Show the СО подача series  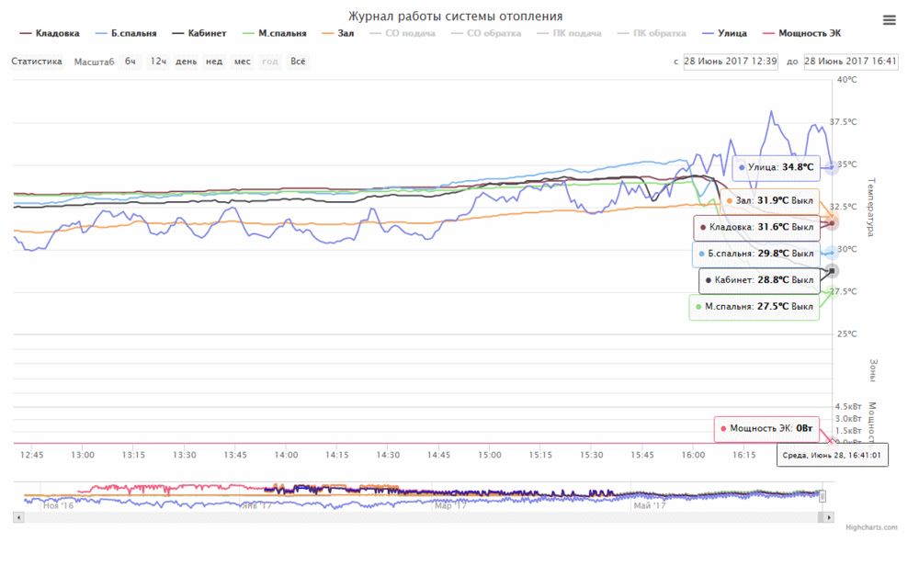405,33
